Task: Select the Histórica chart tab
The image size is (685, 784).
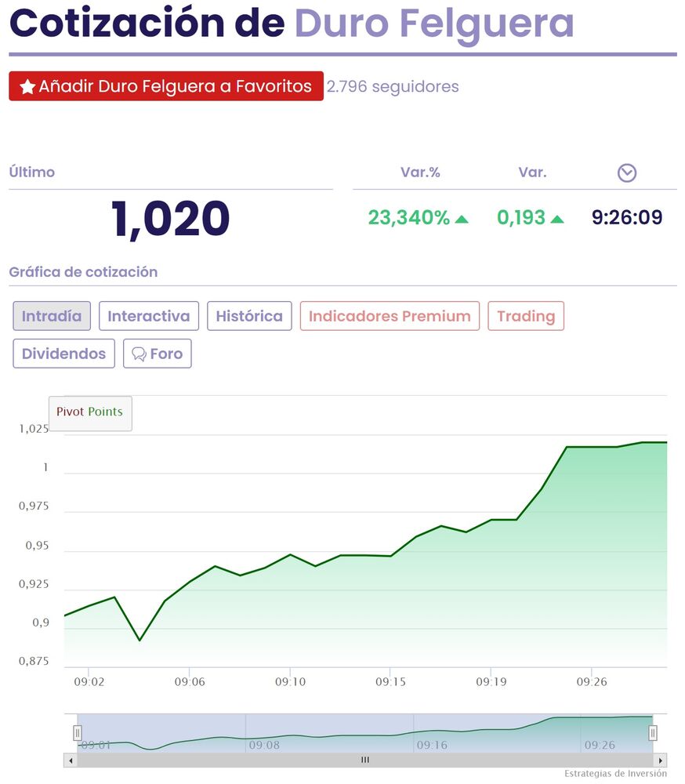Action: [x=249, y=317]
